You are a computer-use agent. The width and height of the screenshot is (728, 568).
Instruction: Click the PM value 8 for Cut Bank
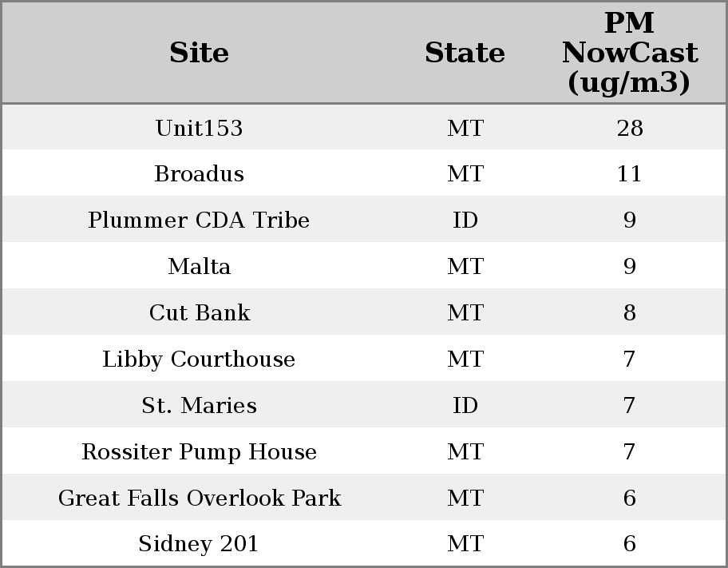point(629,313)
